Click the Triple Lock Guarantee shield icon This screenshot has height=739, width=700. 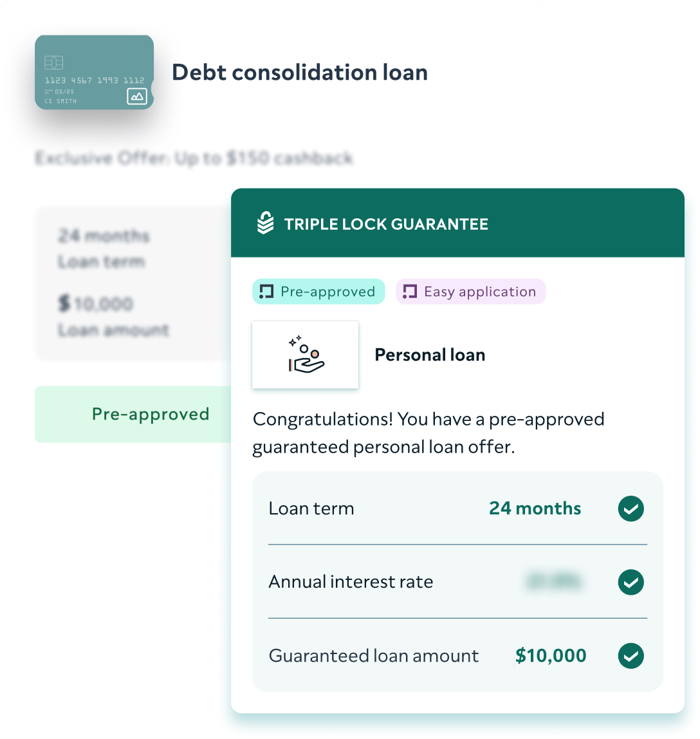[265, 224]
